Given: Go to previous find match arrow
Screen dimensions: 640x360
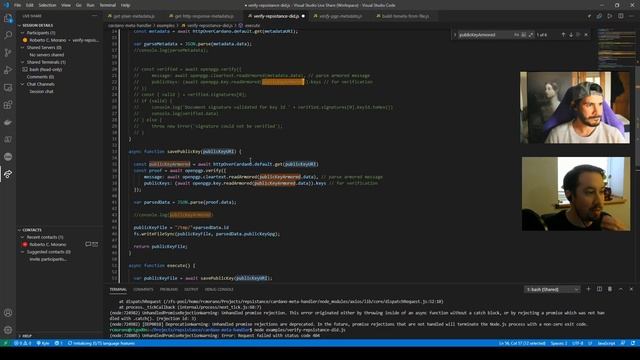Looking at the screenshot, I should pos(563,35).
